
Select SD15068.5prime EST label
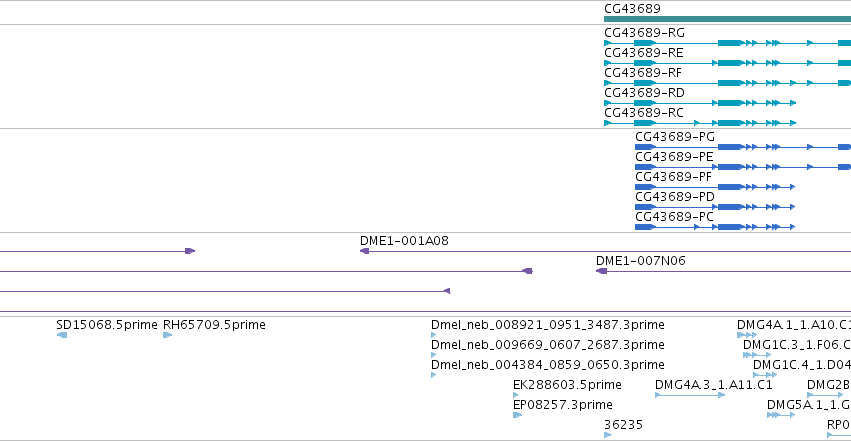107,325
